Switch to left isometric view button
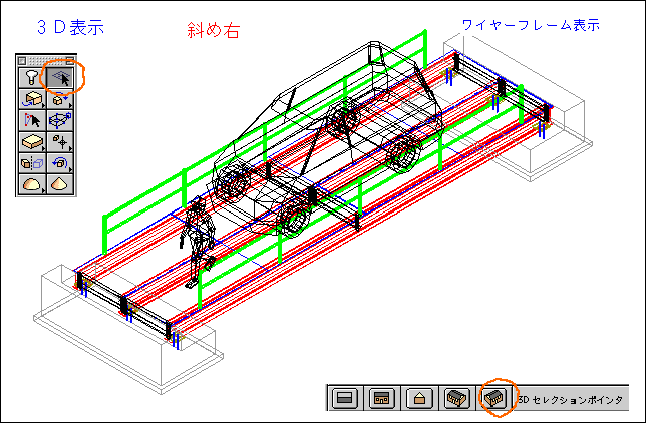The image size is (646, 423). 457,398
